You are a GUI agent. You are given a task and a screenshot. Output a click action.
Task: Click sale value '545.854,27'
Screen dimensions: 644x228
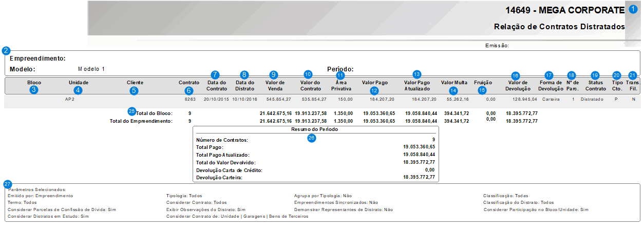tap(279, 100)
